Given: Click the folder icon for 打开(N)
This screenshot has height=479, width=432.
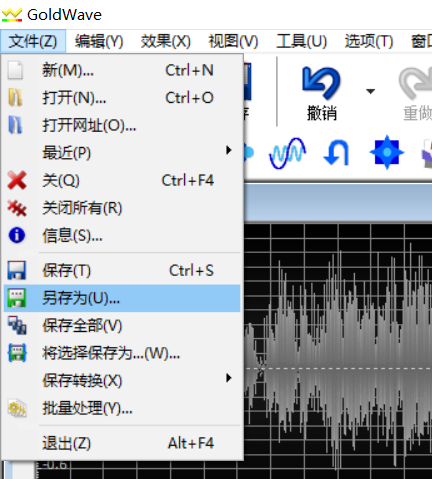Looking at the screenshot, I should tap(15, 98).
